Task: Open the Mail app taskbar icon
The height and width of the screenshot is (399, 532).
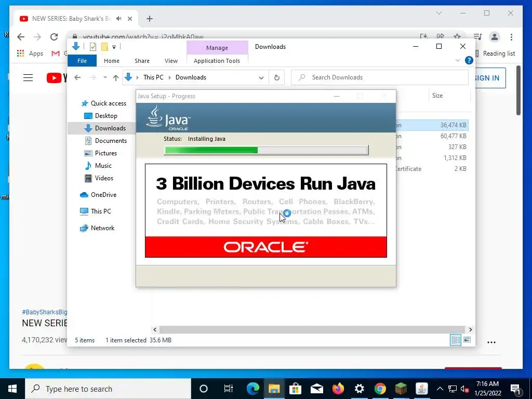Action: coord(316,389)
